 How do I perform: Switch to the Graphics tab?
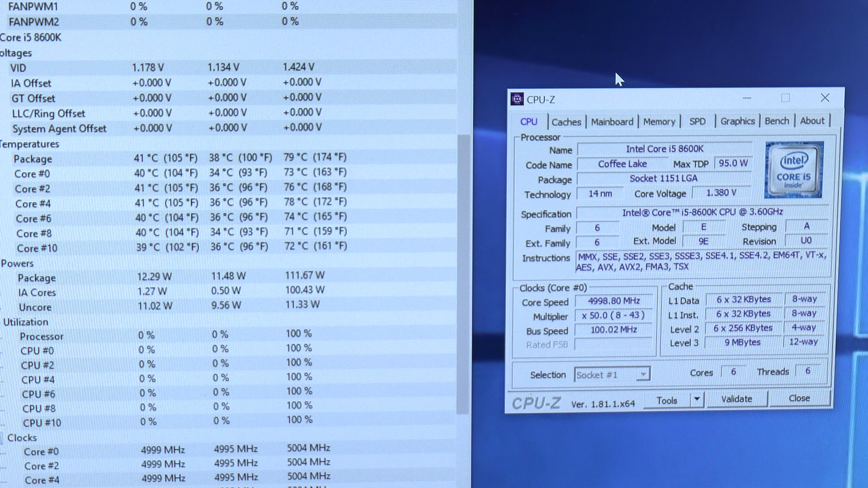point(737,121)
